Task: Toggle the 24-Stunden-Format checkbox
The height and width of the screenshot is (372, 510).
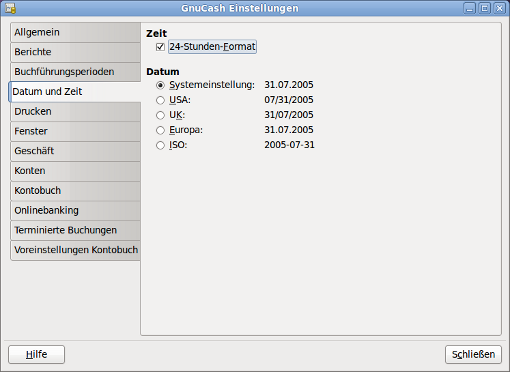Action: point(160,47)
